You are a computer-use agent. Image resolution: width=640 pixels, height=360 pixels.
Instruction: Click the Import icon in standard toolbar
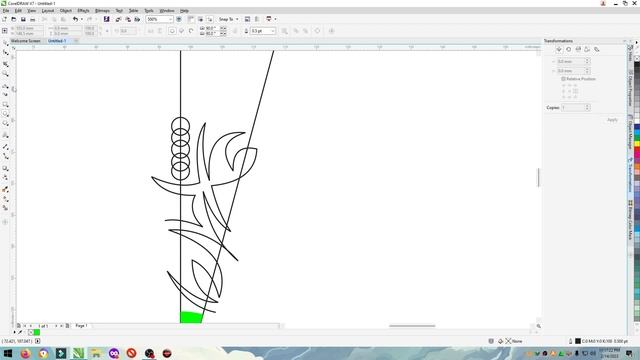pyautogui.click(x=118, y=19)
